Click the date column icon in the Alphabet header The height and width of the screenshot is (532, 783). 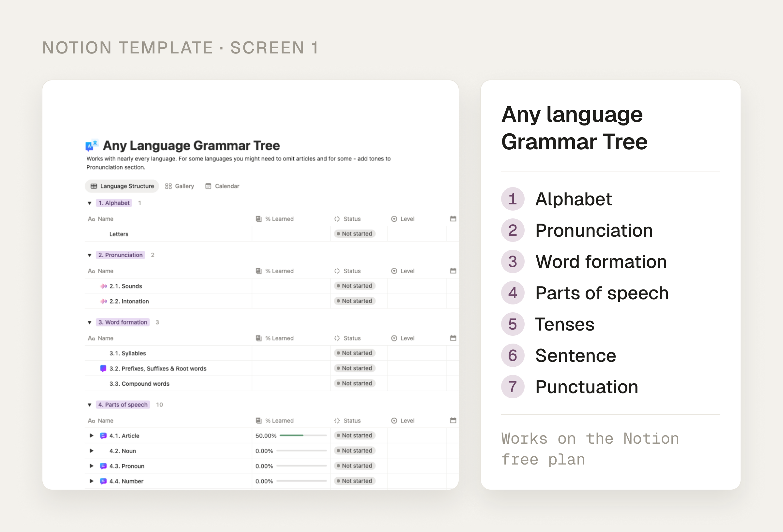tap(453, 219)
